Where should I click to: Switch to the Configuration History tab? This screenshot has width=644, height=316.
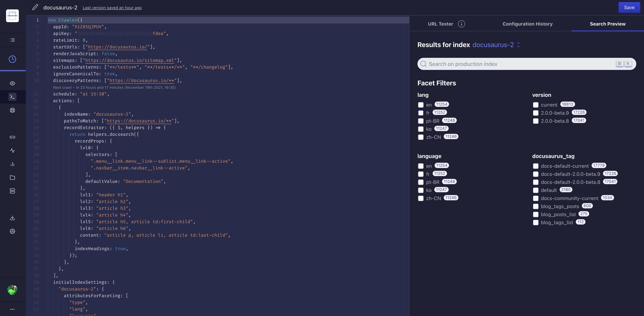click(x=528, y=24)
